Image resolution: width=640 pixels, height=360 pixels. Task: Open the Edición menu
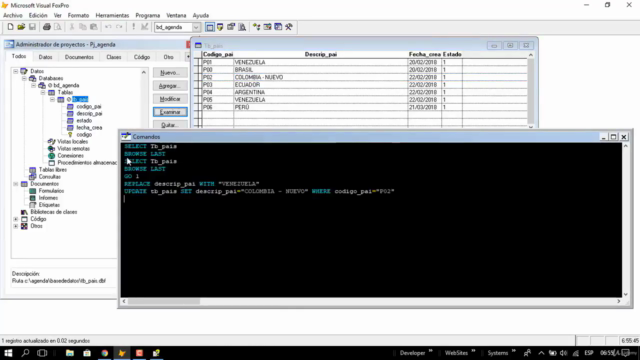pos(38,16)
